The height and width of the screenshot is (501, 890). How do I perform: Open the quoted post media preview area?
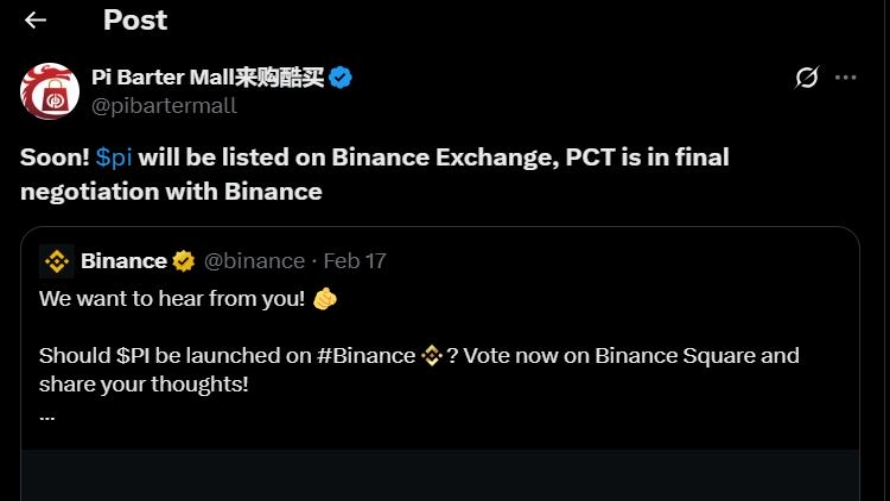click(x=440, y=475)
